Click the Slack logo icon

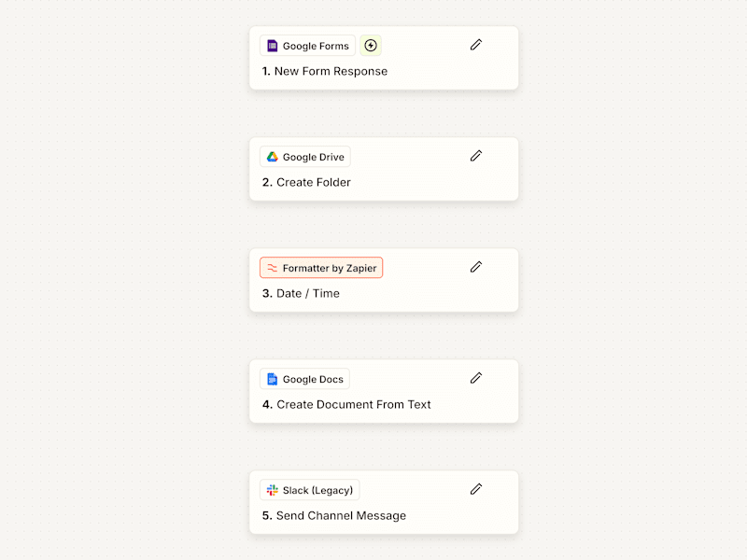272,490
